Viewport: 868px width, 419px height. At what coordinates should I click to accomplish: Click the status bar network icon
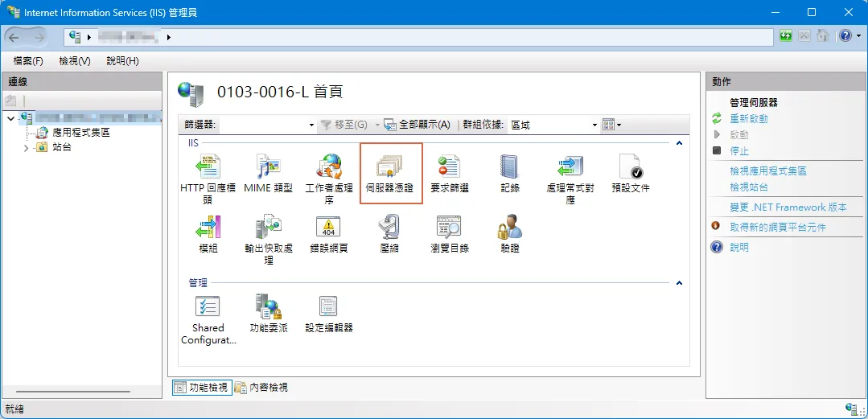pyautogui.click(x=852, y=409)
